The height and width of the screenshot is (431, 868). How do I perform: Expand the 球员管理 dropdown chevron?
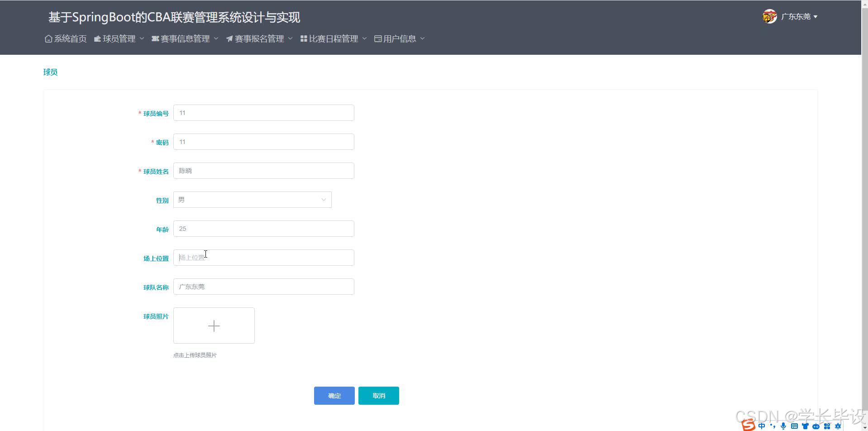coord(142,39)
